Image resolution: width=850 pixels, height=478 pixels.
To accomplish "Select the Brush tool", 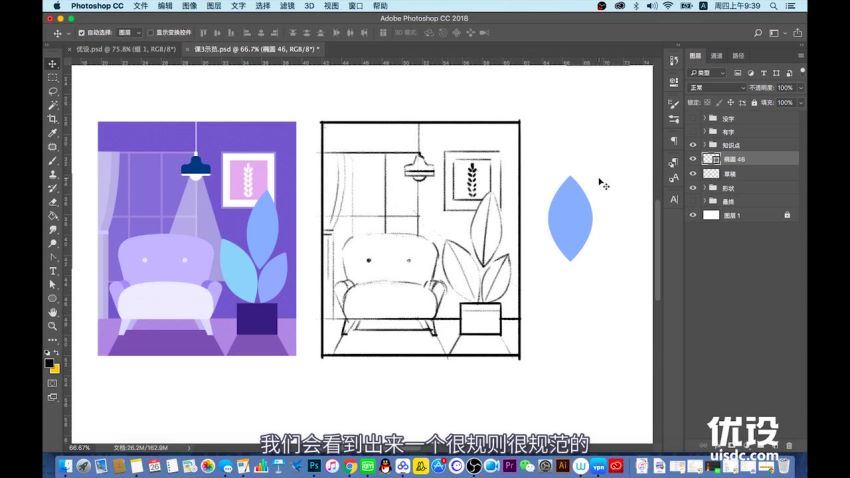I will coord(53,161).
